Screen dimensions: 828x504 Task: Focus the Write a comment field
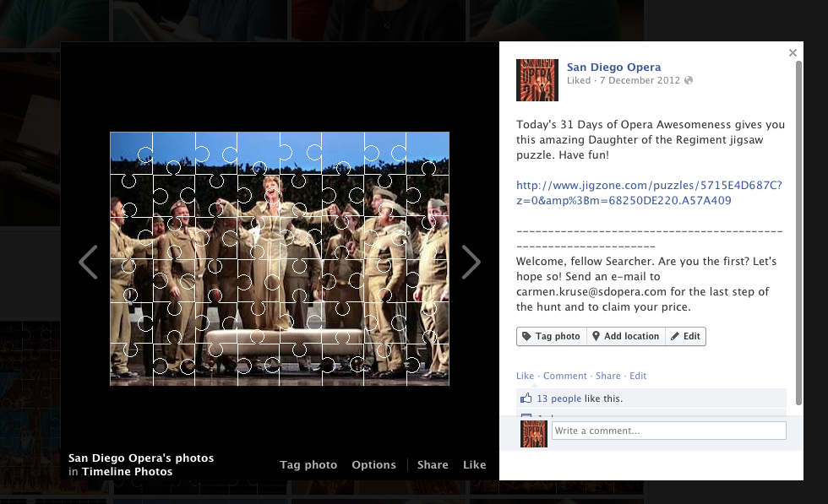coord(669,431)
